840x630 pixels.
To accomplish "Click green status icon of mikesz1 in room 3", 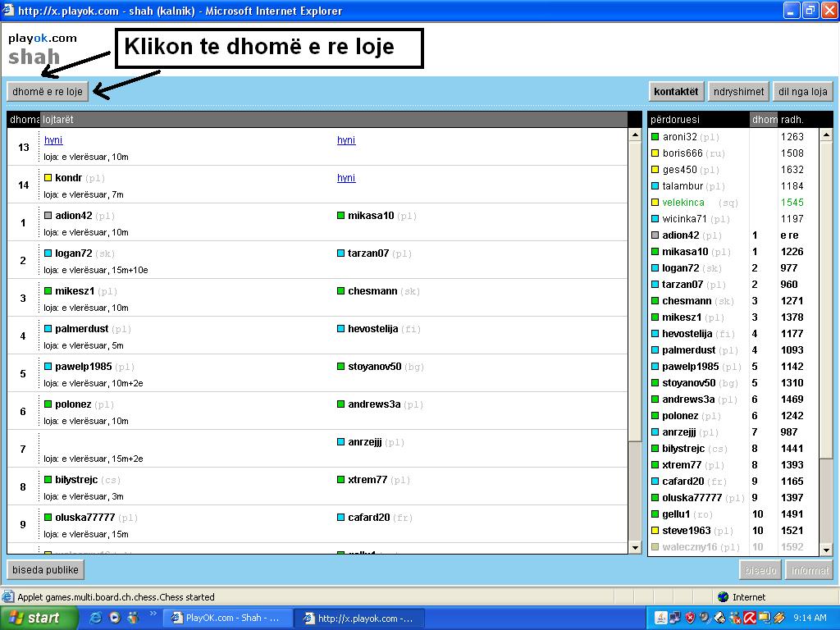I will click(x=48, y=291).
